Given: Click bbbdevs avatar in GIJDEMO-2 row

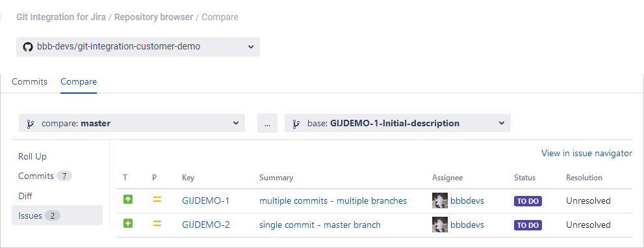Looking at the screenshot, I should click(440, 225).
